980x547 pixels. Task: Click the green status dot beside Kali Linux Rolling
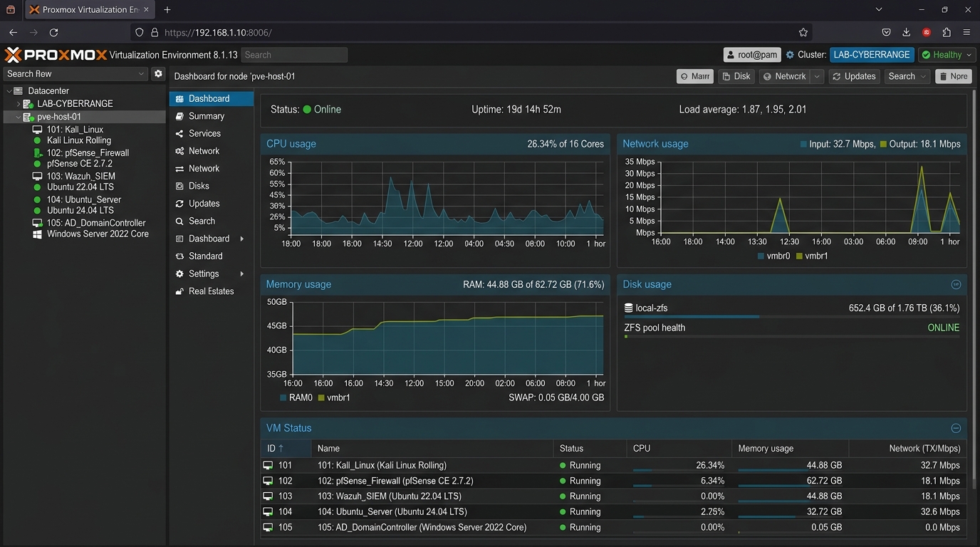tap(37, 140)
